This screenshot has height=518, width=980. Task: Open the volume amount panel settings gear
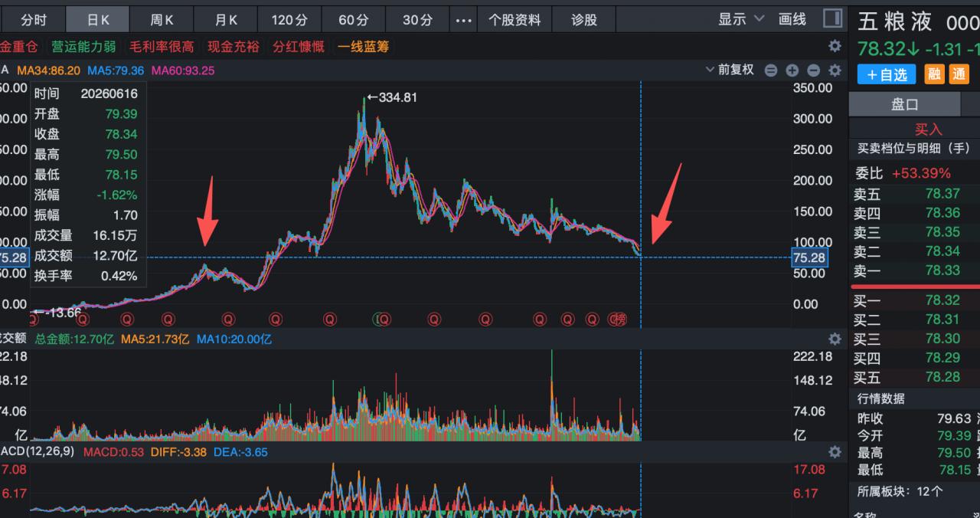coord(835,339)
